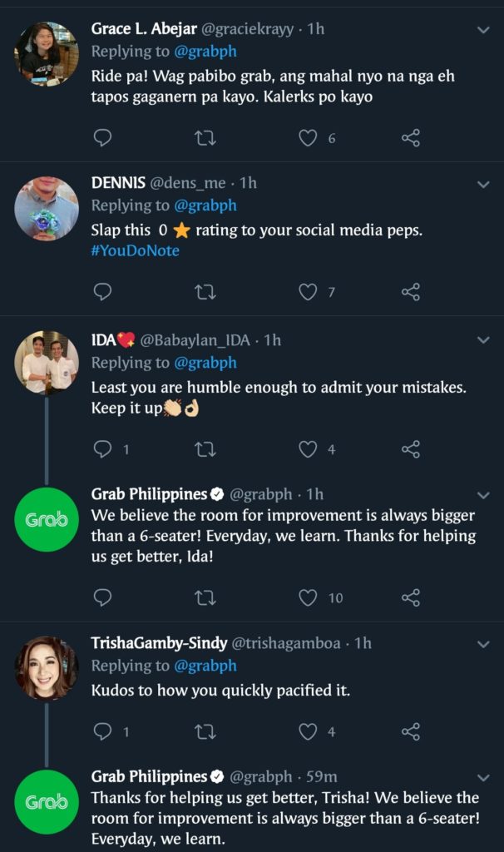The image size is (504, 852).
Task: Open options chevron on DENNIS's tweet
Action: point(483,185)
